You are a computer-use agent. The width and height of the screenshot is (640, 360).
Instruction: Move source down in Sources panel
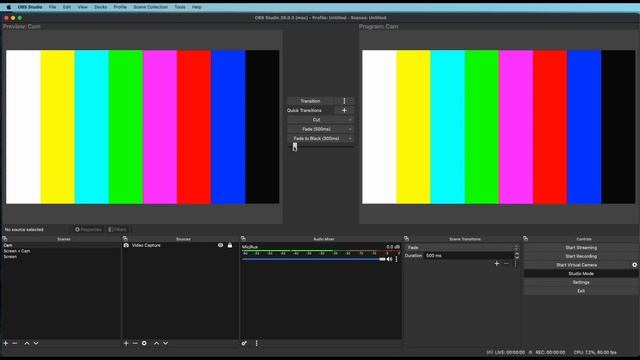coord(165,343)
